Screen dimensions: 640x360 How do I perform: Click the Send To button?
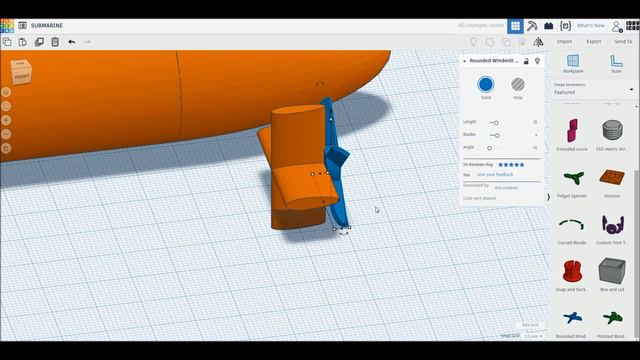[623, 42]
